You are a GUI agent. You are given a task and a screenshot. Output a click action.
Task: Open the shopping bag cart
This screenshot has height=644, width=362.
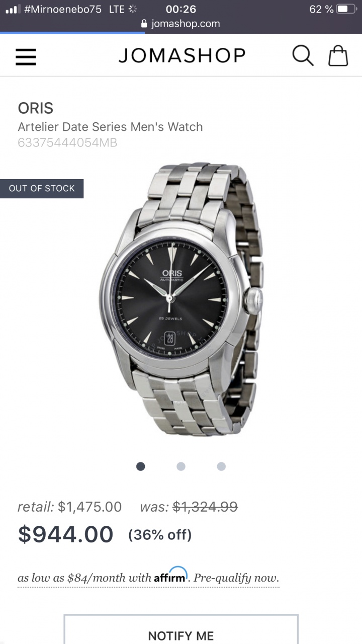tap(338, 55)
